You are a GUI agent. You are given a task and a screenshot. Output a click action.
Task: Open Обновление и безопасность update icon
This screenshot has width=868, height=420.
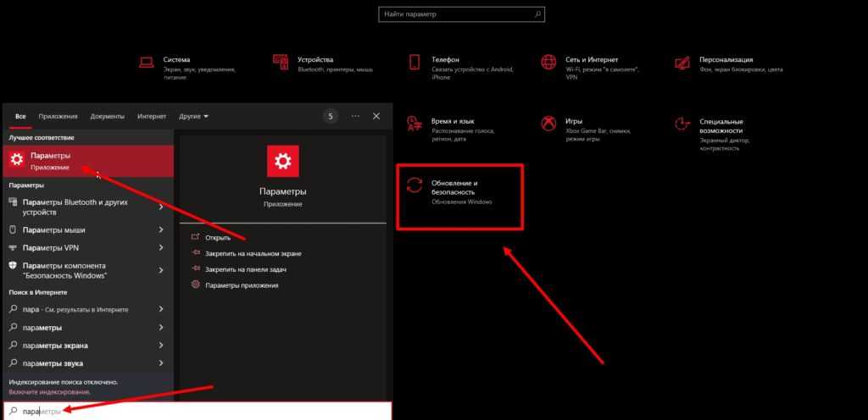415,187
